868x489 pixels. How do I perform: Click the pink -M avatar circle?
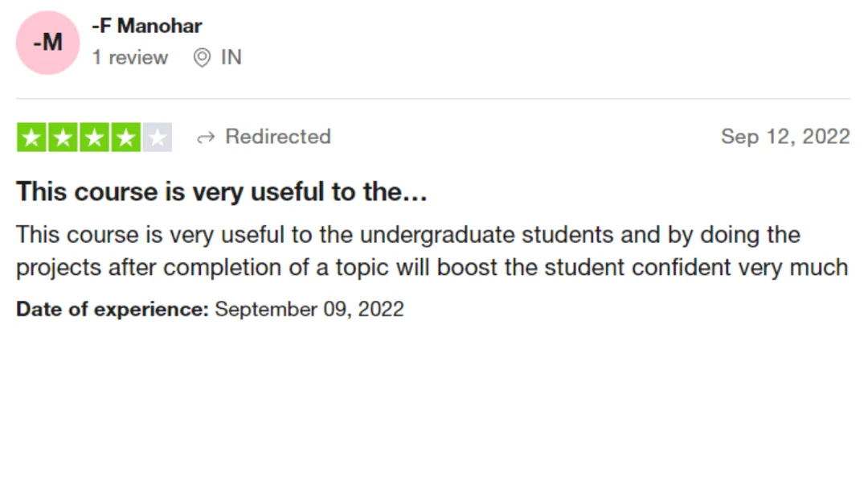47,43
